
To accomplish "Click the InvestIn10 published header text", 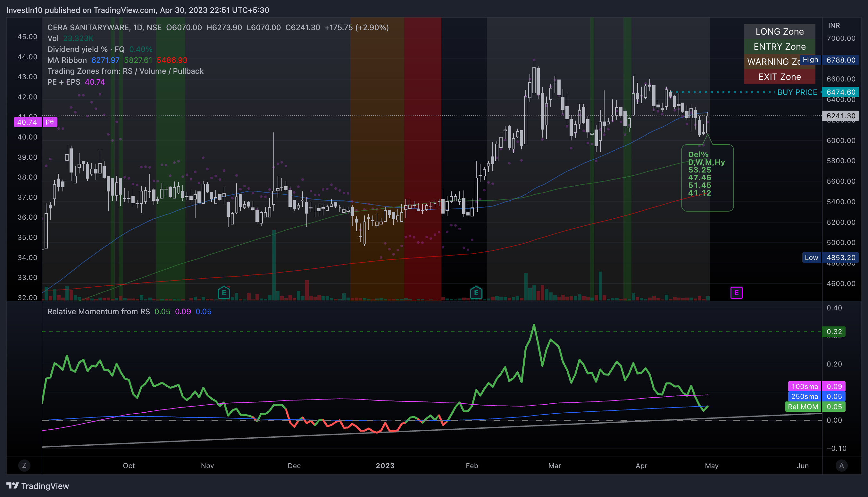I will point(138,10).
